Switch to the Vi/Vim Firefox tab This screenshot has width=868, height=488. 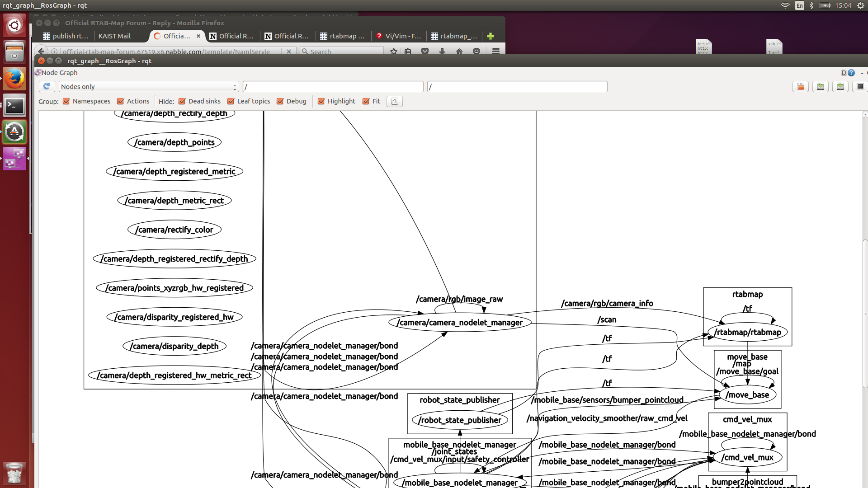coord(398,36)
